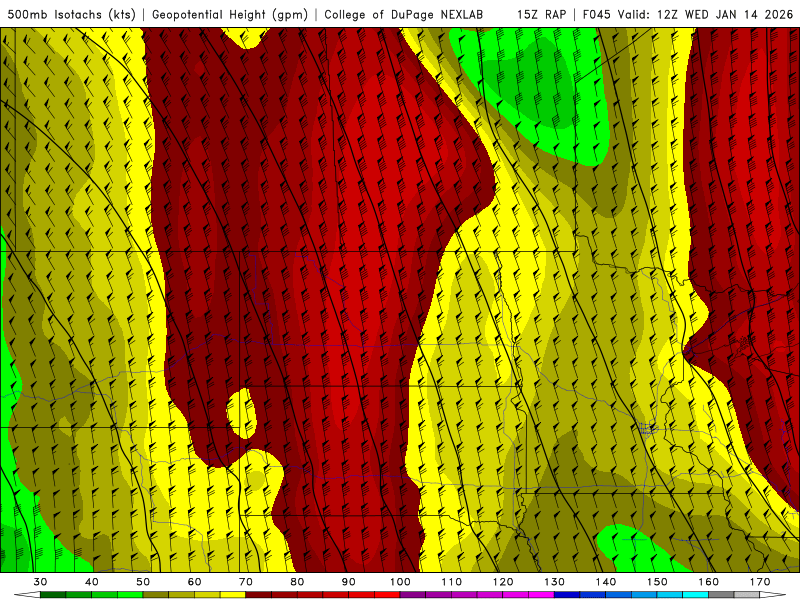Click the 'College of DuPage NEXLAB' label
Viewport: 800px width, 600px height.
(403, 14)
